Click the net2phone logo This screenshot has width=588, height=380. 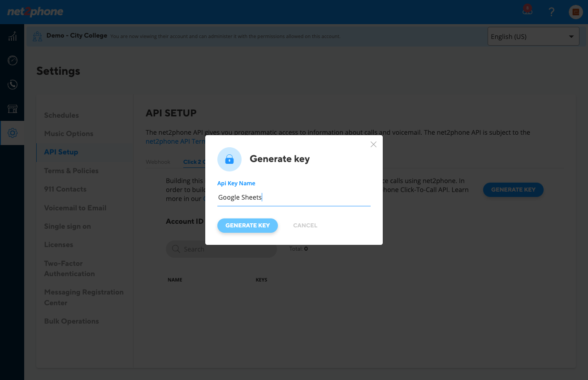(x=35, y=12)
